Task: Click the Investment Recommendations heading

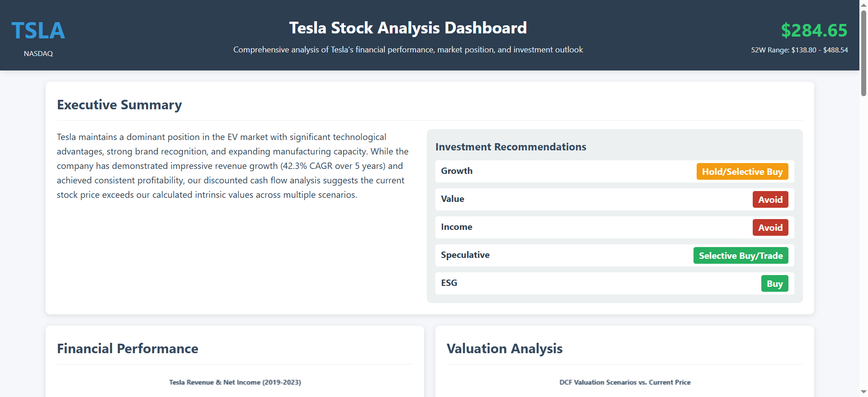Action: tap(510, 147)
